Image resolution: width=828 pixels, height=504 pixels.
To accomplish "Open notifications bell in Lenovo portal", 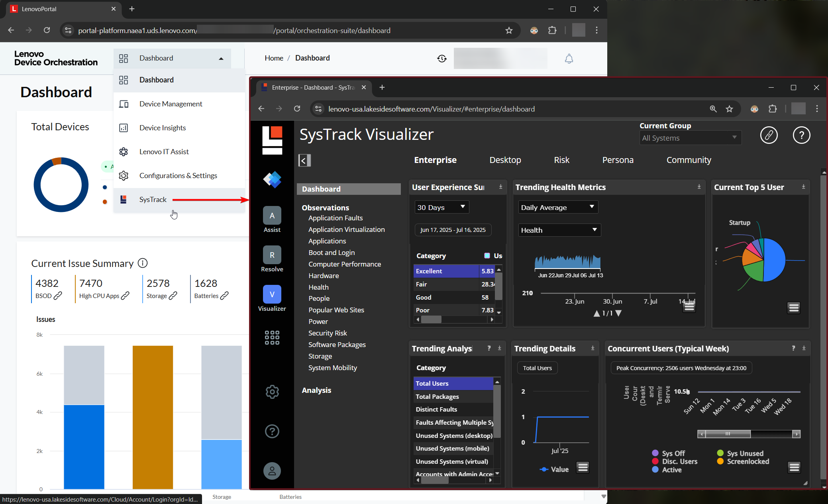I will click(569, 59).
